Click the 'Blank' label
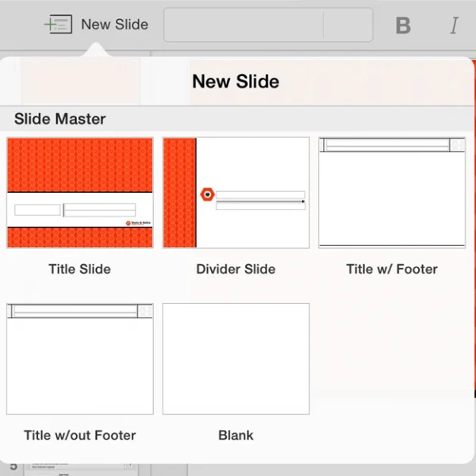The image size is (476, 476). (x=236, y=436)
